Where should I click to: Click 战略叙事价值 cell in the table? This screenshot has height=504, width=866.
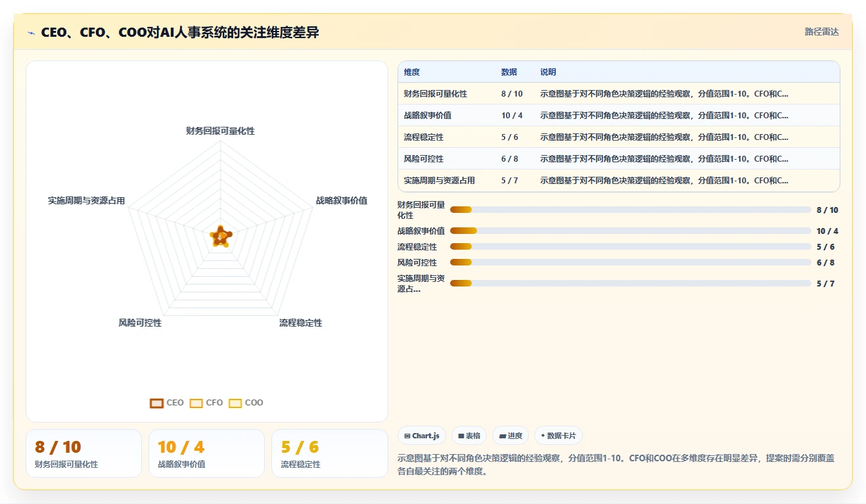click(x=428, y=116)
